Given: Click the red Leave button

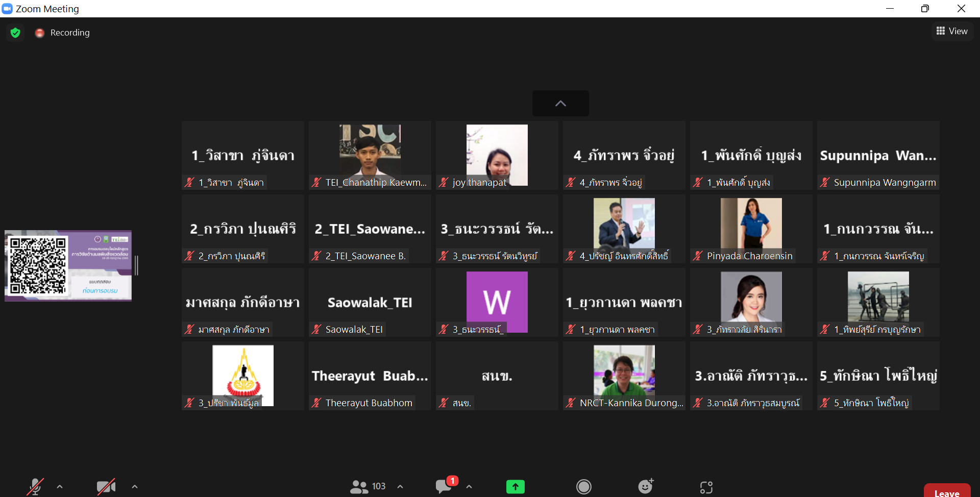Looking at the screenshot, I should tap(947, 491).
